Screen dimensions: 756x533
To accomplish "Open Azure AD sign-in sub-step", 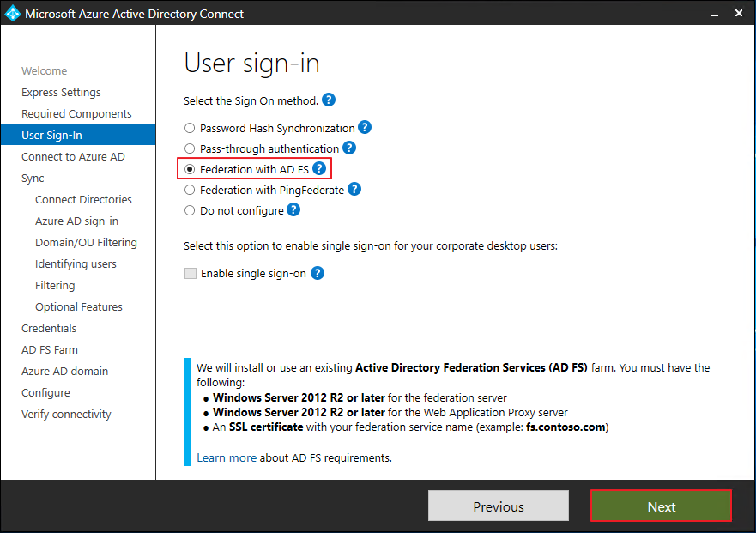I will pyautogui.click(x=76, y=221).
